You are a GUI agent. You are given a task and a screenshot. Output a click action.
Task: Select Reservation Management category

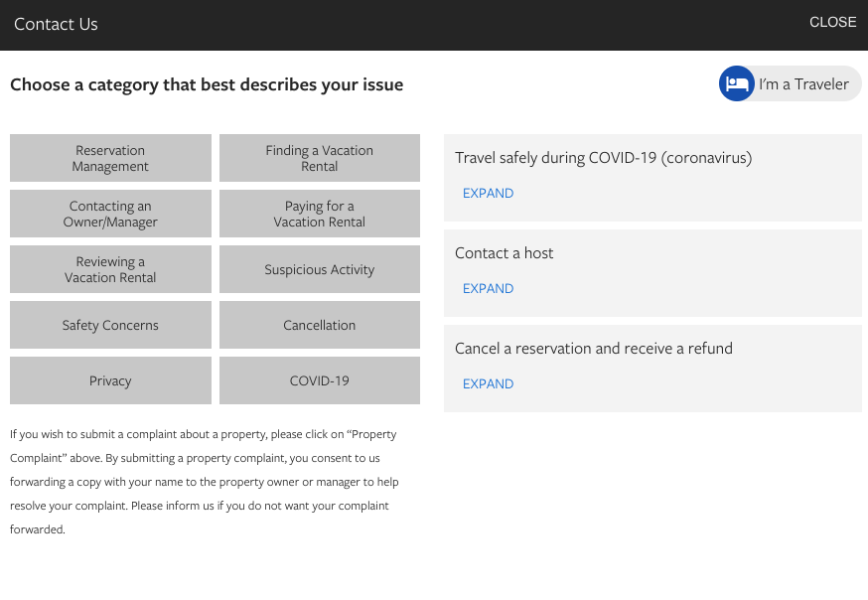(x=110, y=158)
